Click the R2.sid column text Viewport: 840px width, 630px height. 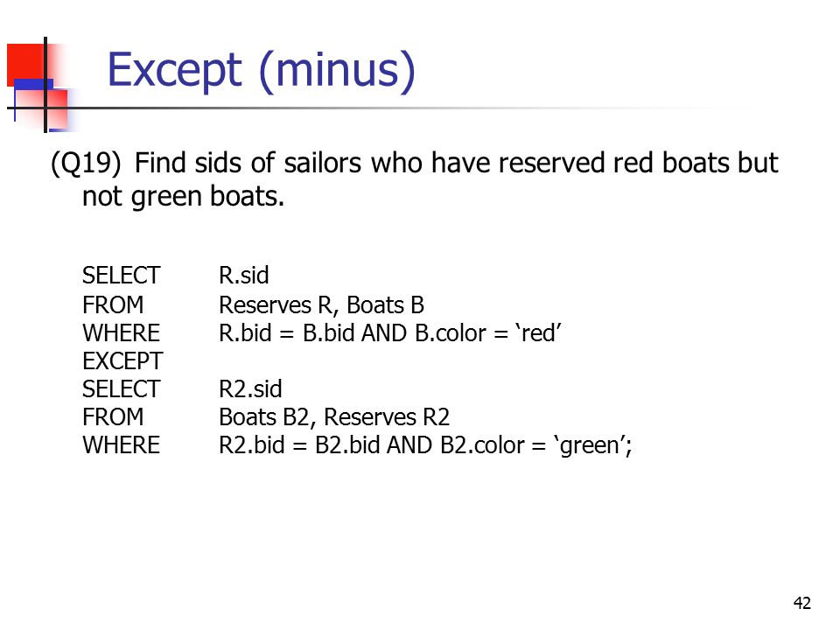pyautogui.click(x=250, y=388)
